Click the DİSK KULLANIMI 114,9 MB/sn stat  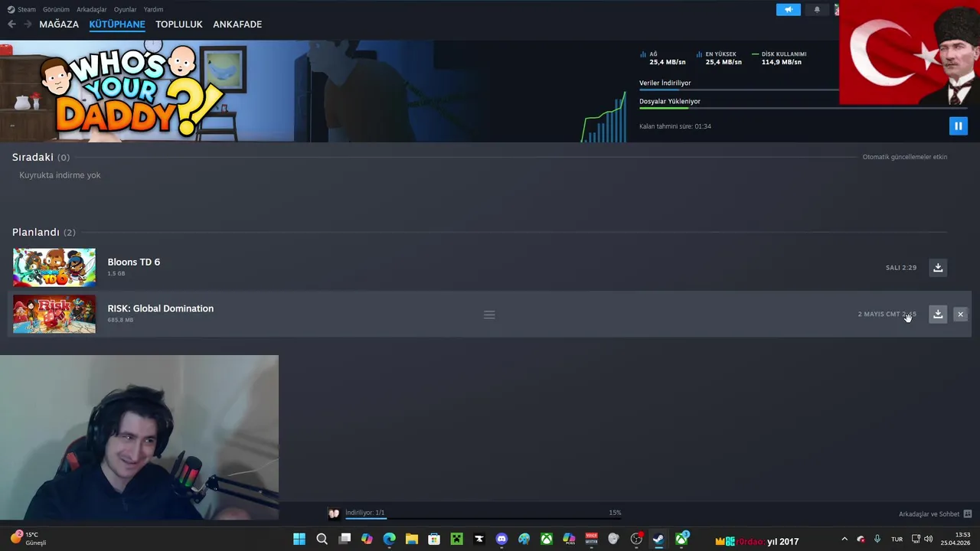[779, 58]
